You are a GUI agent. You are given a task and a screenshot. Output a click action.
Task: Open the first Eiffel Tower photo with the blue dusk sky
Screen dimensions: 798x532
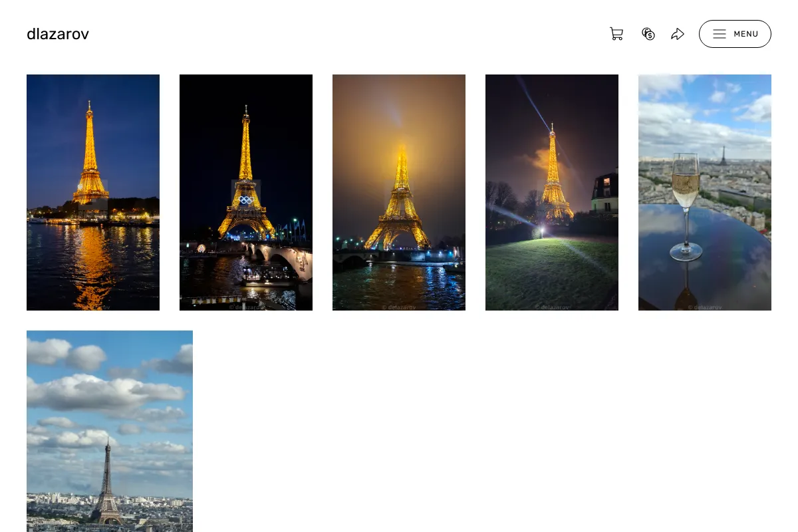point(93,192)
